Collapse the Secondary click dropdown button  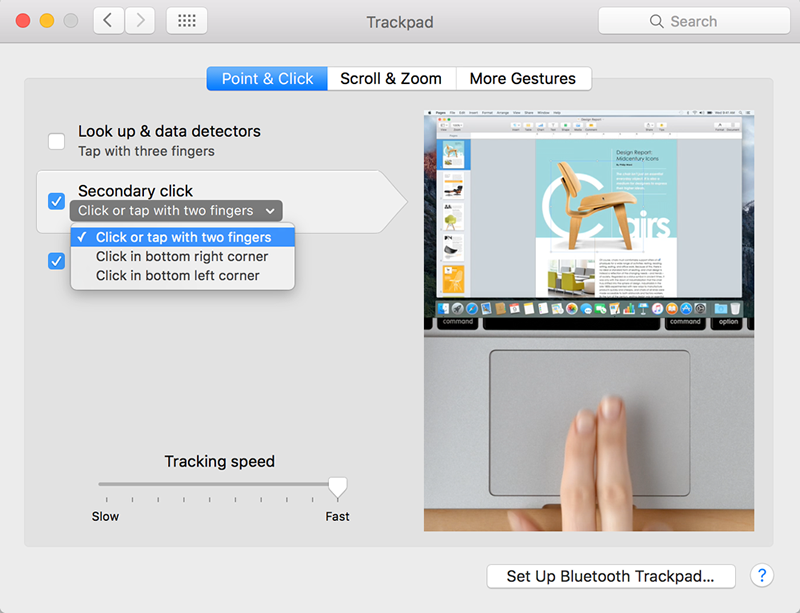pos(176,211)
